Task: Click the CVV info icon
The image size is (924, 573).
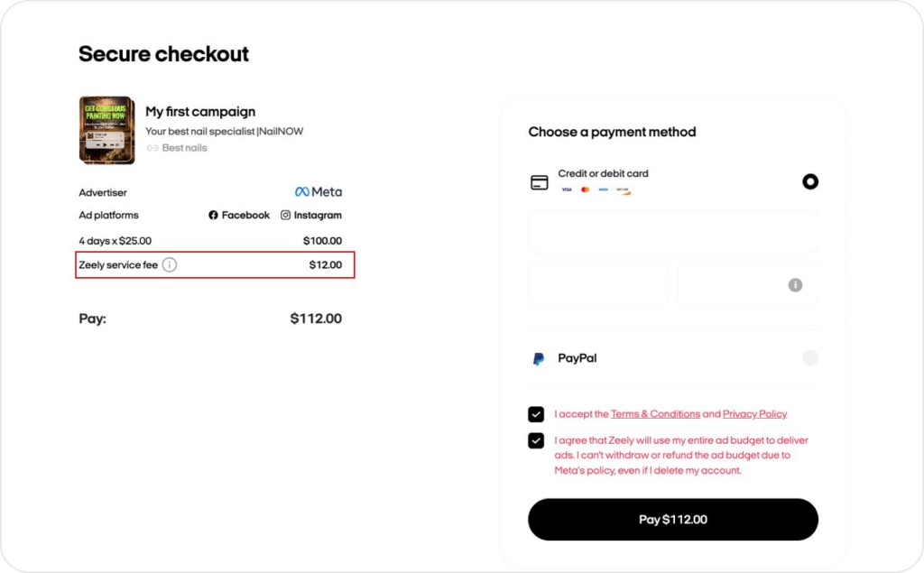Action: click(x=795, y=284)
